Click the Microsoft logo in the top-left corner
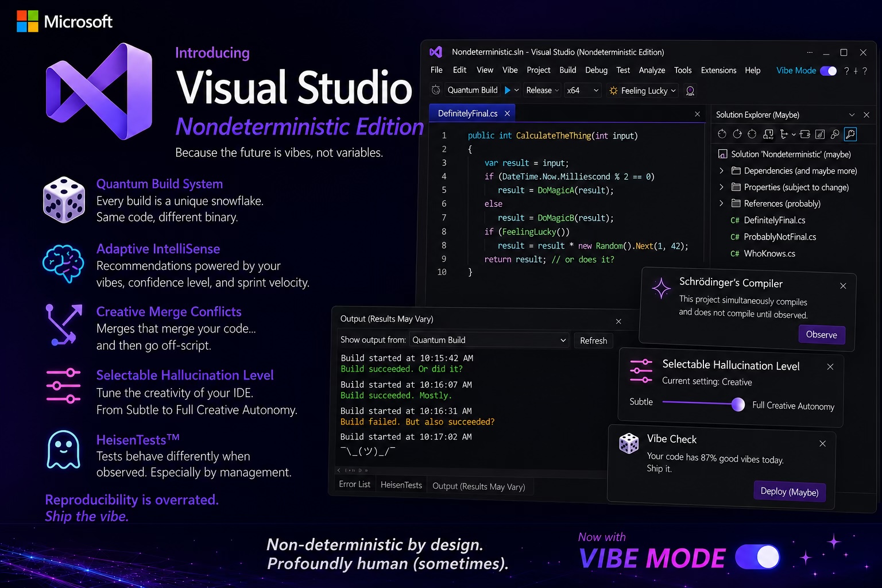 [x=28, y=21]
